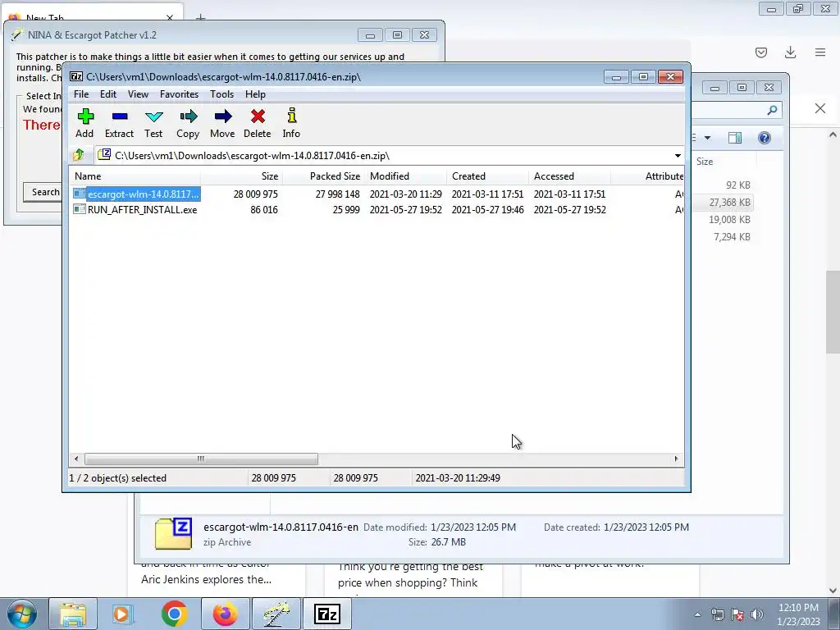Click the volume speaker tray icon
This screenshot has width=840, height=630.
pos(757,614)
